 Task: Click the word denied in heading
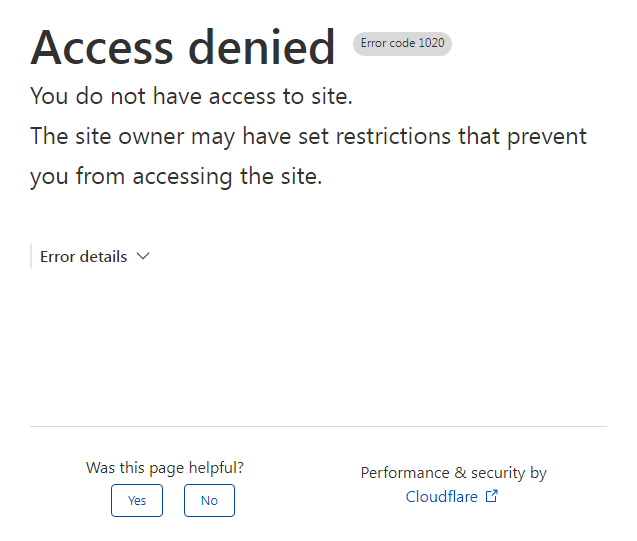(x=262, y=47)
